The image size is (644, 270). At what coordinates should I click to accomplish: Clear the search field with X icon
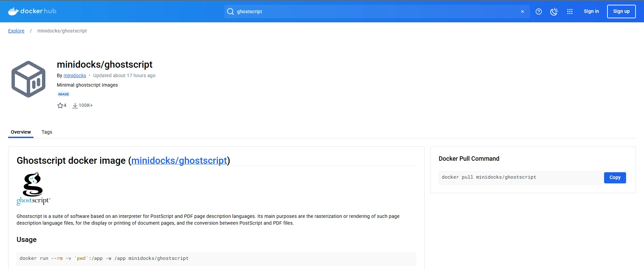pos(523,12)
